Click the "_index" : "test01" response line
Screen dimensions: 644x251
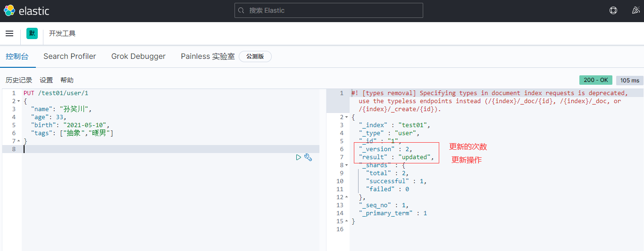point(395,125)
